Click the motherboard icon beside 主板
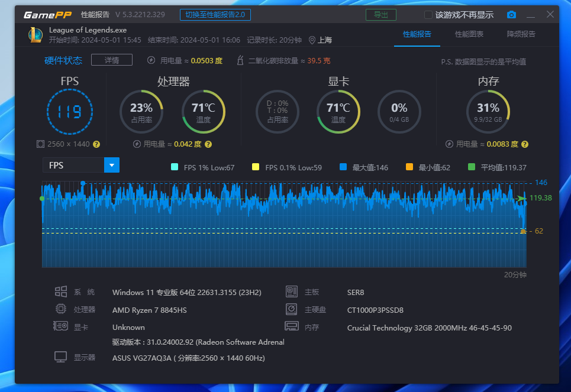 [x=292, y=291]
